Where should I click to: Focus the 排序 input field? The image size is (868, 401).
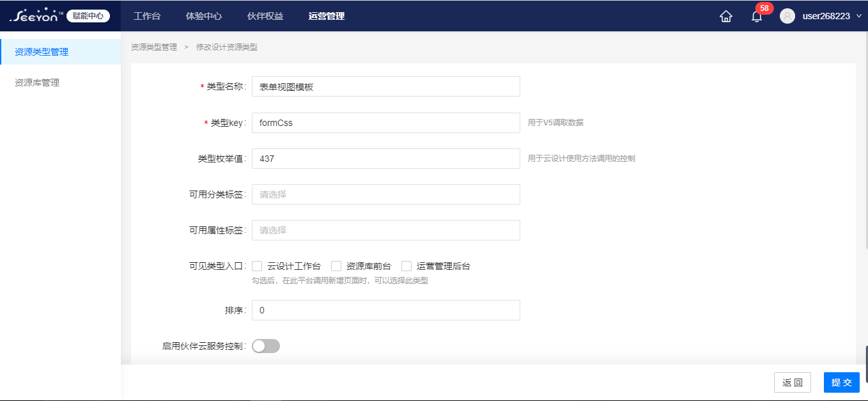point(386,310)
